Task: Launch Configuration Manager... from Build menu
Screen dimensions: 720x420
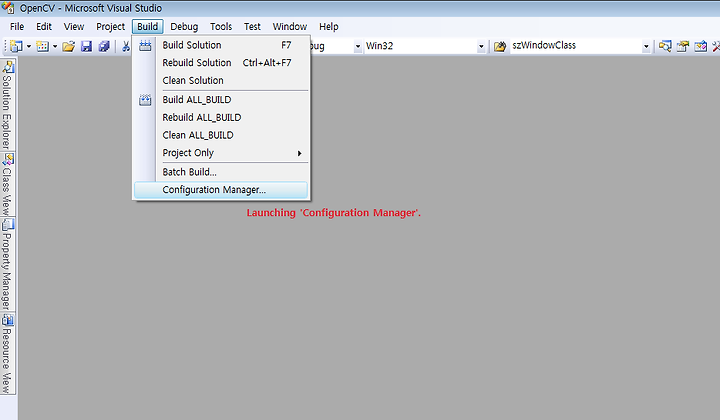Action: point(221,190)
